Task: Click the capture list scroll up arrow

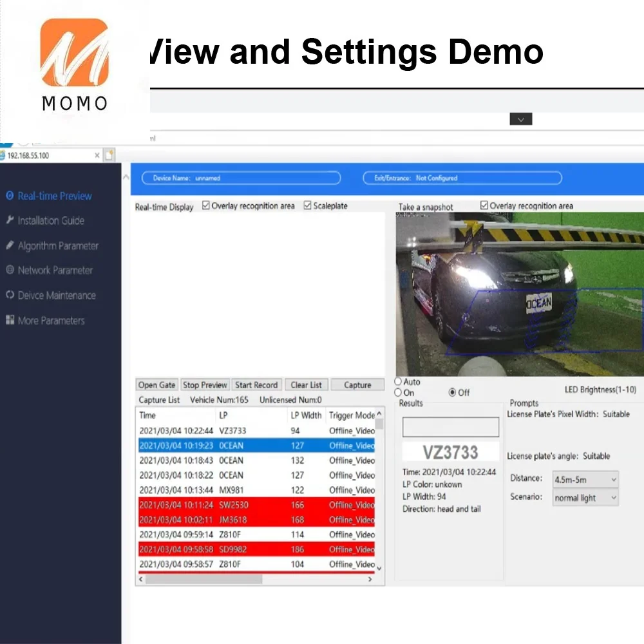Action: tap(379, 413)
